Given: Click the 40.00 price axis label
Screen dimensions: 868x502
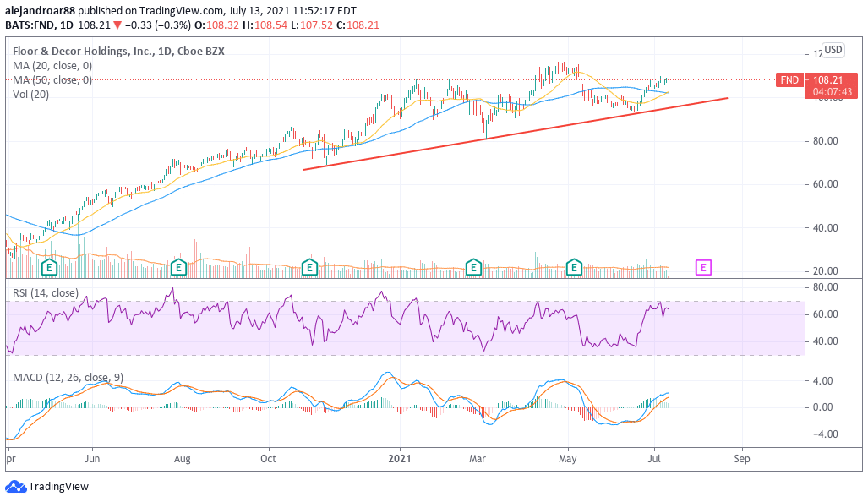Looking at the screenshot, I should 825,228.
